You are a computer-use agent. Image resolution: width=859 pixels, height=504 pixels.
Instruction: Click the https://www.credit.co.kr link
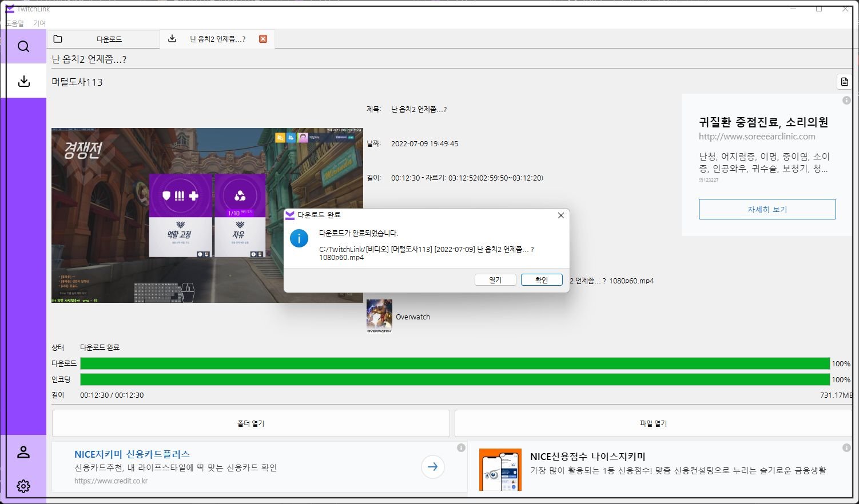[x=111, y=481]
